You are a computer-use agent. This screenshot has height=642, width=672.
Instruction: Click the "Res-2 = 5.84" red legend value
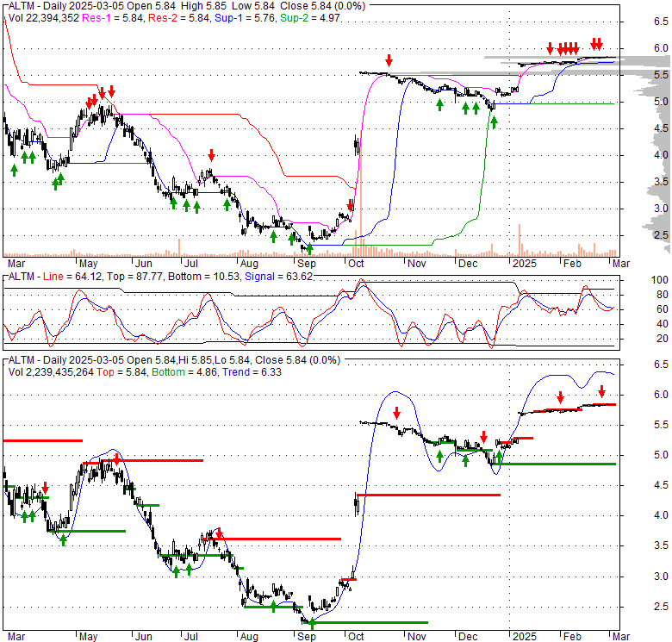click(178, 18)
